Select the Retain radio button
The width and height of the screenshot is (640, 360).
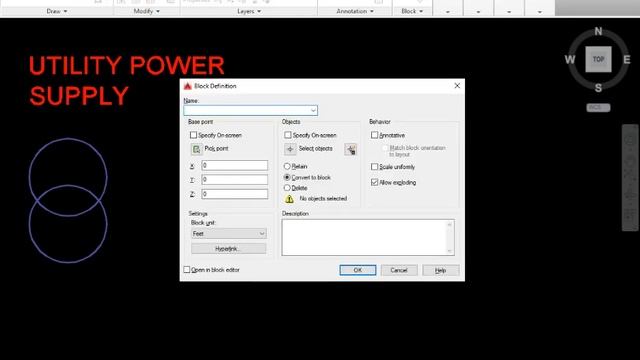287,166
